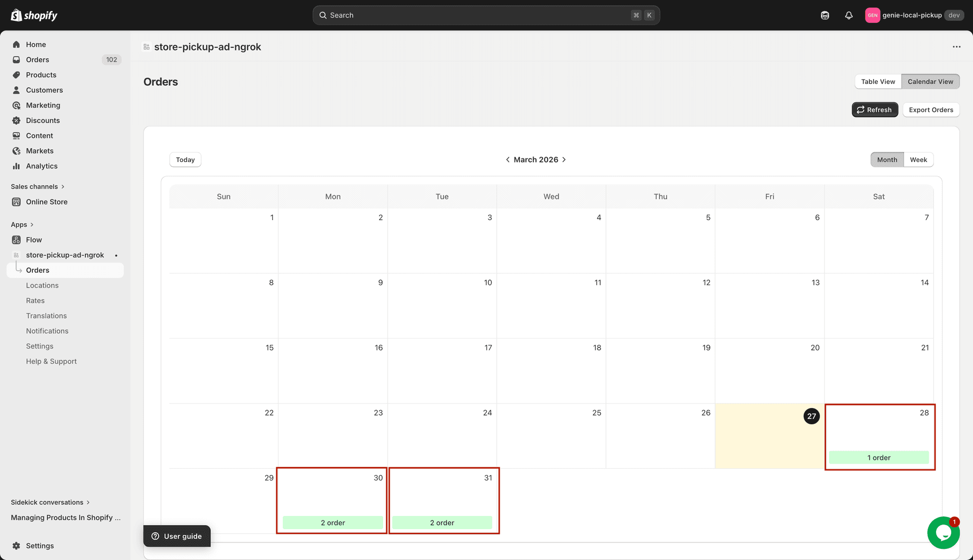Click Export Orders
The height and width of the screenshot is (560, 973).
(x=931, y=109)
